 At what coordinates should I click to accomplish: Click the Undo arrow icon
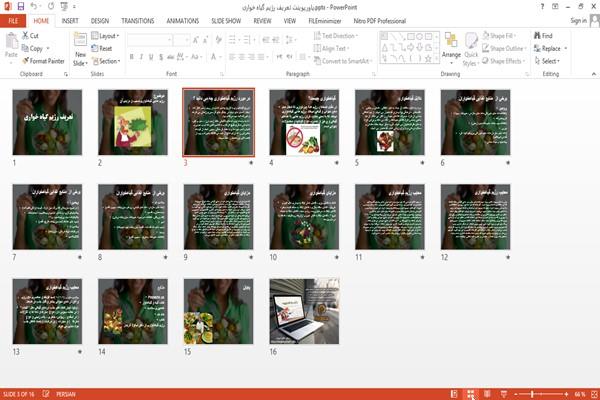coord(34,7)
